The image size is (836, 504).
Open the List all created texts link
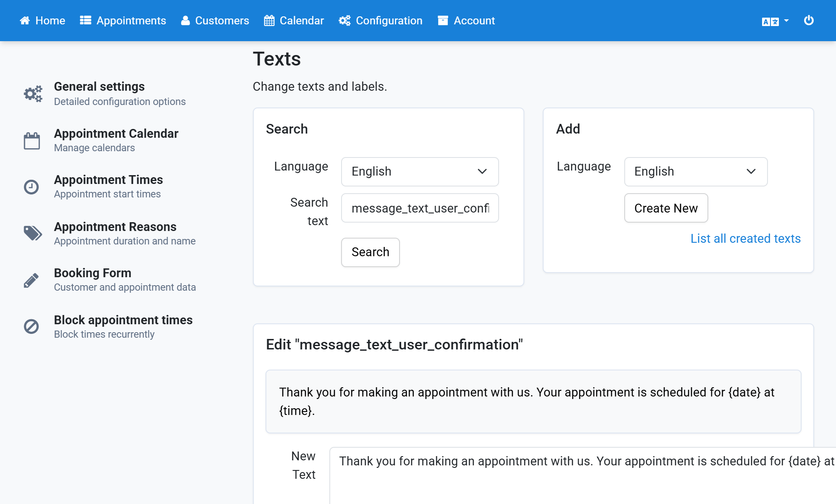tap(746, 239)
